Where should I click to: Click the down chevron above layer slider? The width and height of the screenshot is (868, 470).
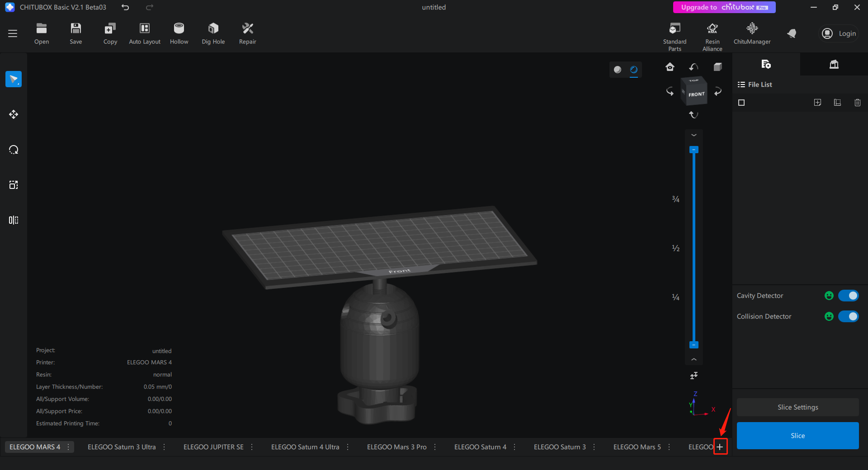tap(694, 135)
